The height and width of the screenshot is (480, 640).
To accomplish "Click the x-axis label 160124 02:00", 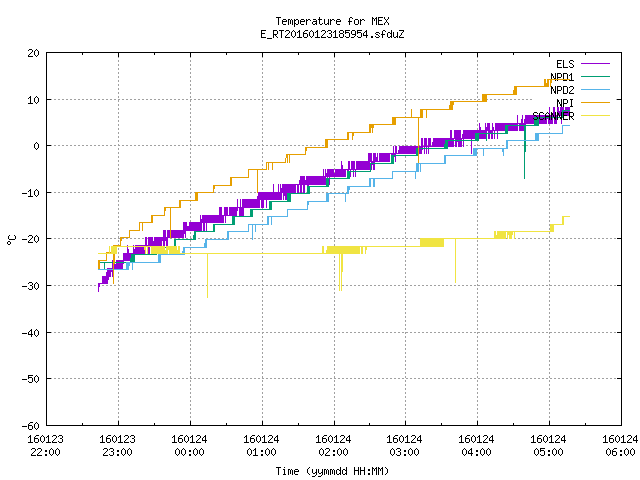I will [x=333, y=446].
